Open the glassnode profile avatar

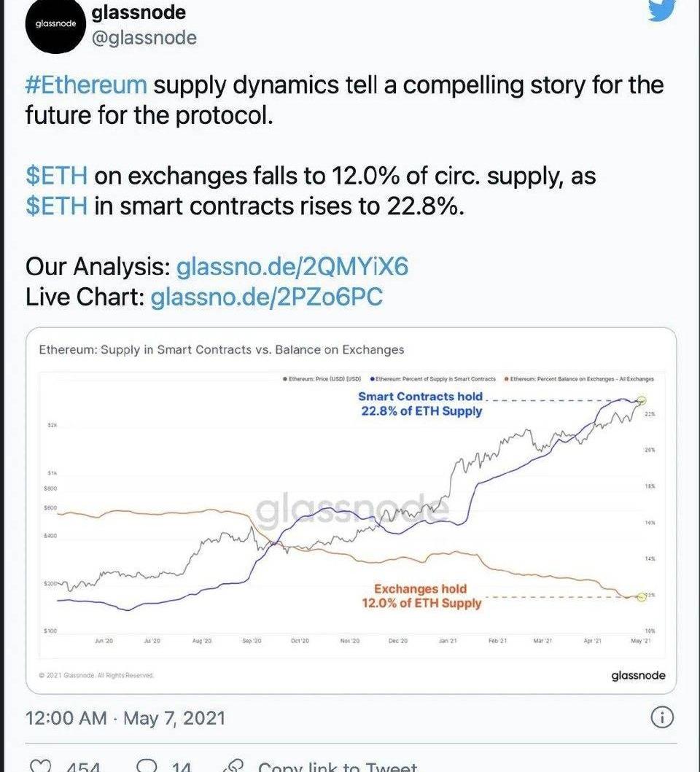point(56,24)
